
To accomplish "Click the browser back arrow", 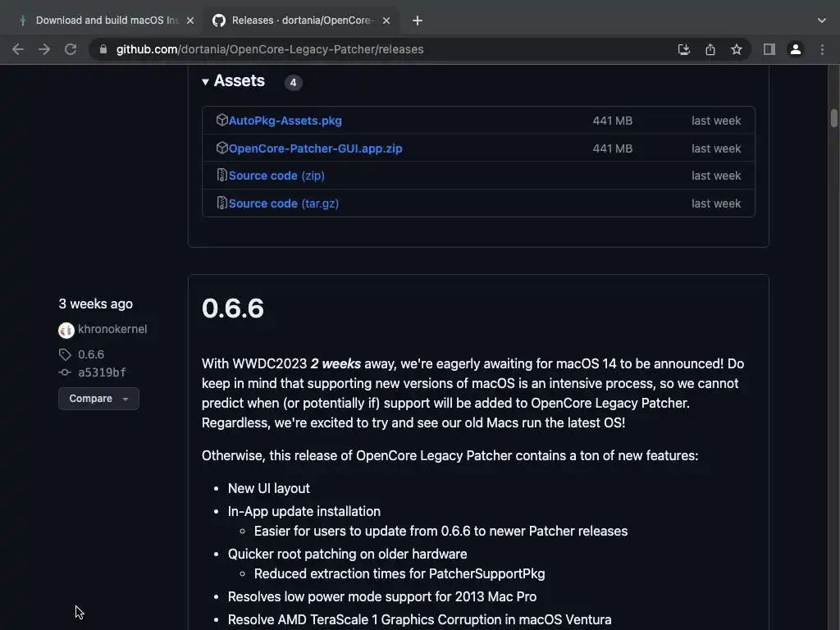I will pyautogui.click(x=18, y=49).
